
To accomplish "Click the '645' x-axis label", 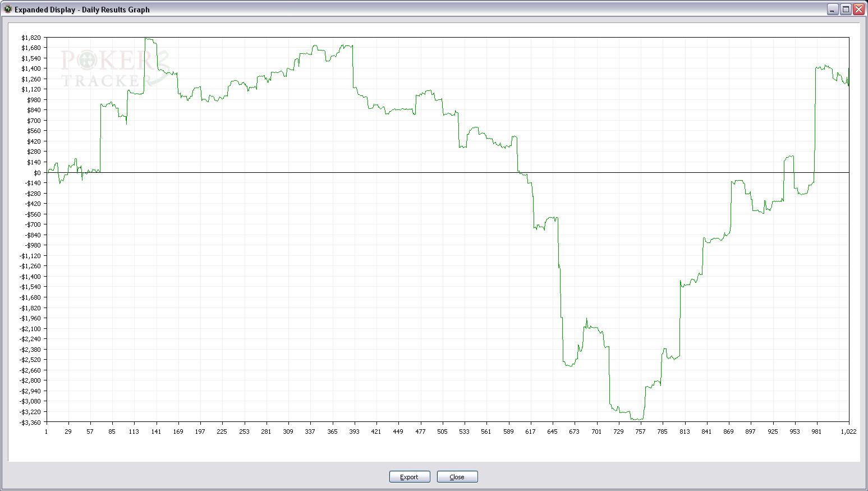I will [552, 432].
